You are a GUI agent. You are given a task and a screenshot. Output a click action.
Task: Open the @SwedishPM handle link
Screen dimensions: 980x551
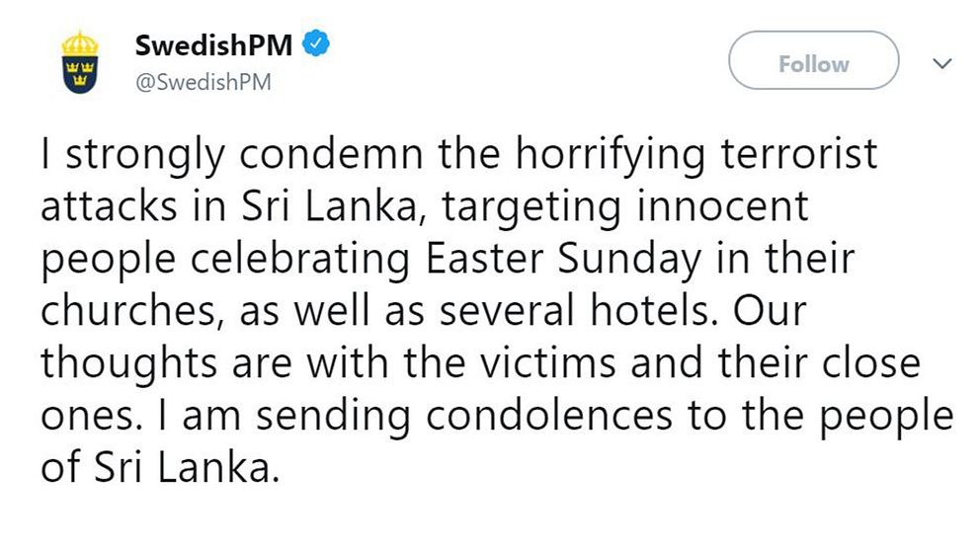pyautogui.click(x=202, y=82)
